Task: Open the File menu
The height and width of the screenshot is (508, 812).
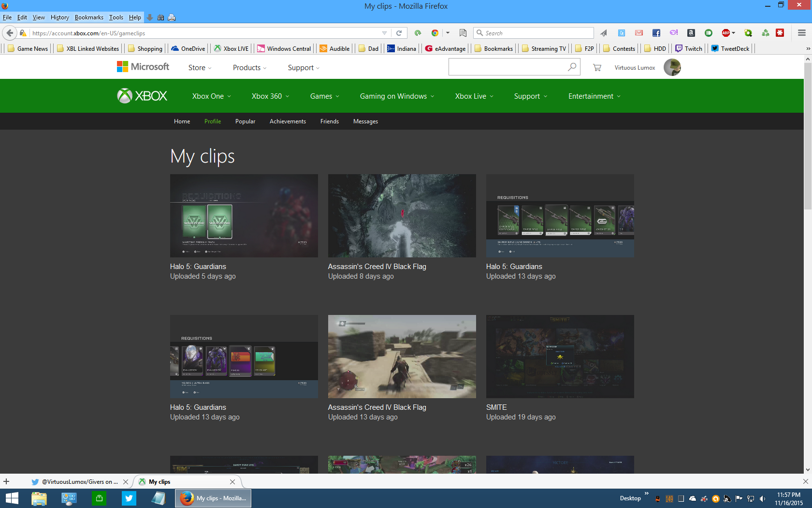Action: click(x=7, y=17)
